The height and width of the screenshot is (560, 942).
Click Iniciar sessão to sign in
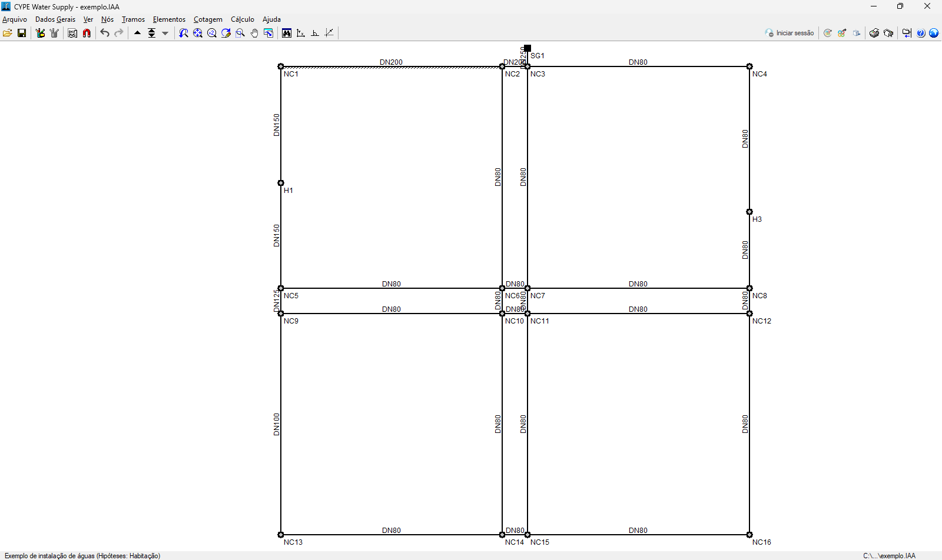tap(790, 33)
